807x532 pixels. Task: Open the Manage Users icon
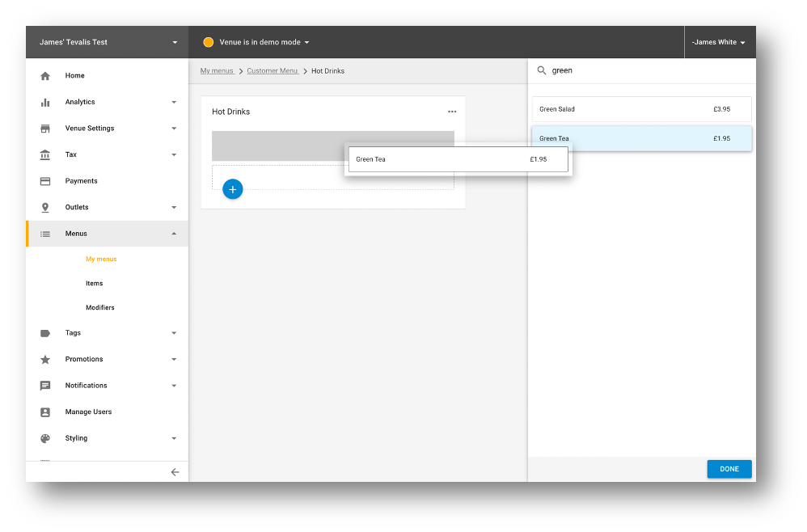tap(45, 412)
